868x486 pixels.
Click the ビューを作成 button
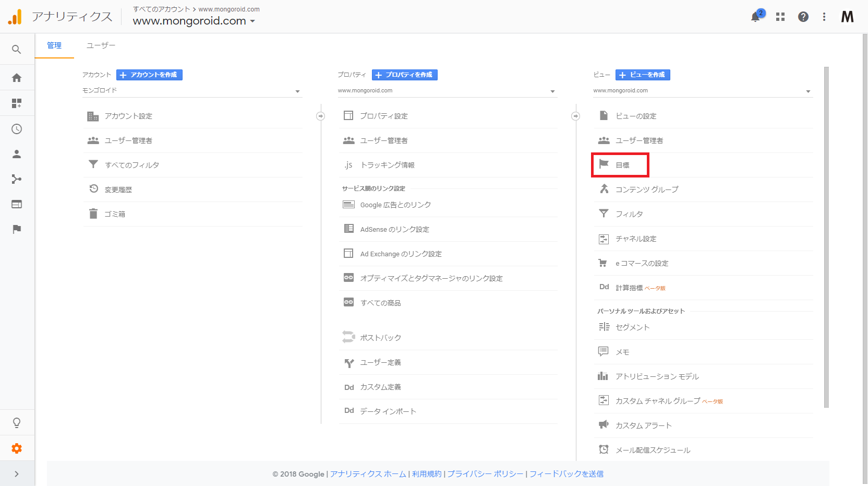[643, 75]
